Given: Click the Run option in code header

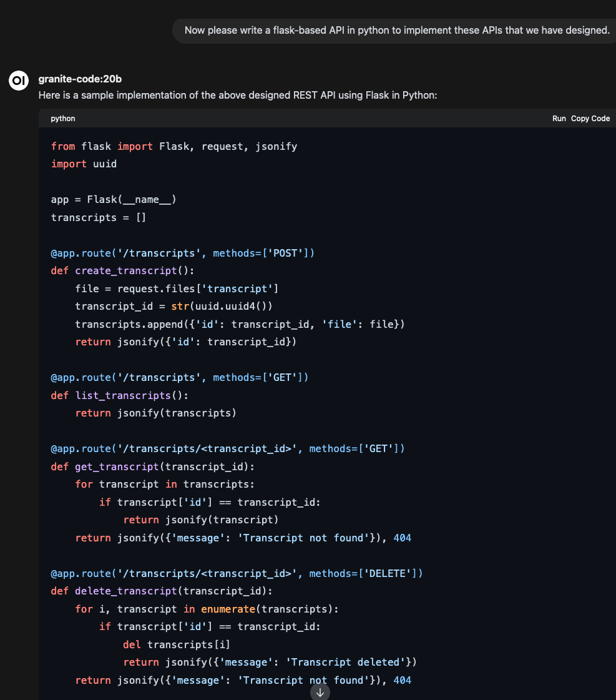Looking at the screenshot, I should (x=559, y=118).
